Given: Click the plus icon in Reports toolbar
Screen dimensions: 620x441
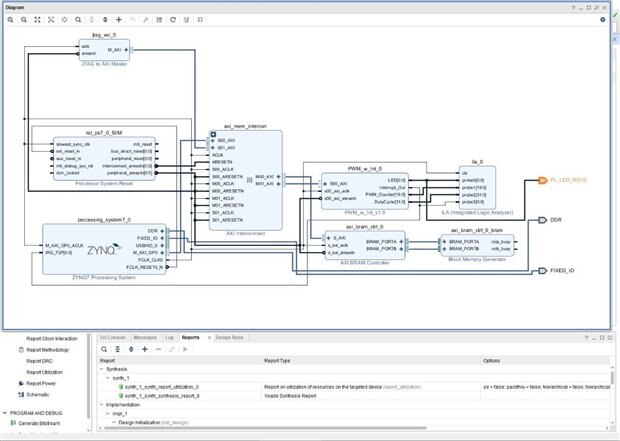Looking at the screenshot, I should (145, 349).
